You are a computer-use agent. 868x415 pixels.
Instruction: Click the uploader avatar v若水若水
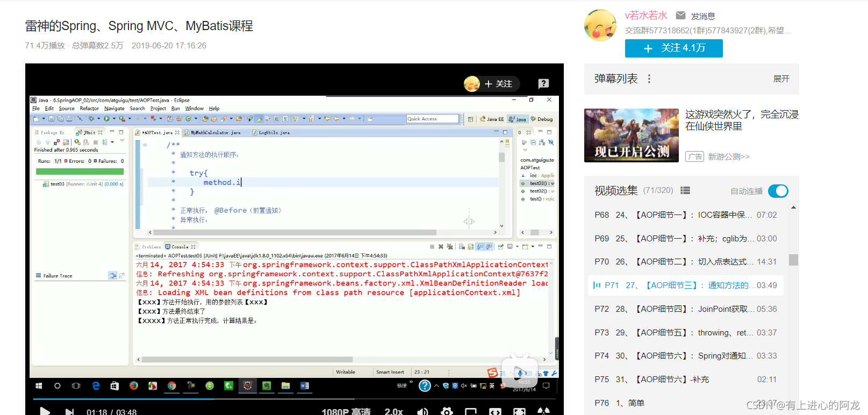[600, 25]
